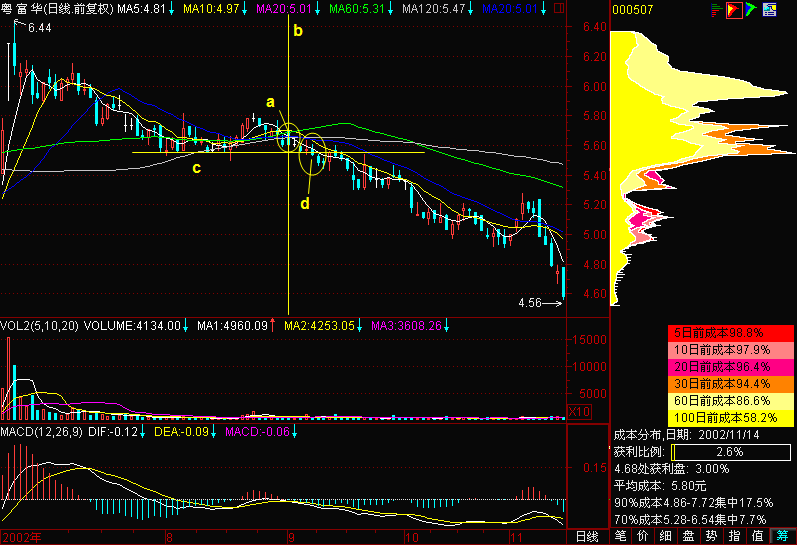Click the small square icon after the MA values

(559, 8)
